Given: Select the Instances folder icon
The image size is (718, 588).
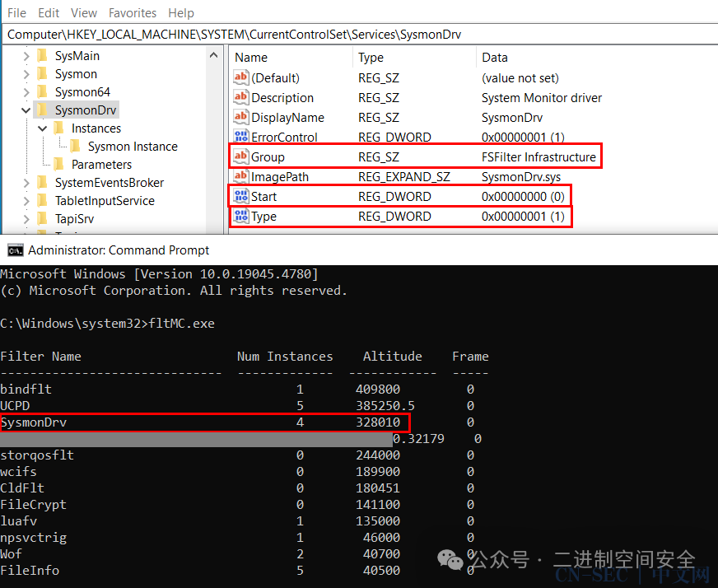Looking at the screenshot, I should coord(58,128).
